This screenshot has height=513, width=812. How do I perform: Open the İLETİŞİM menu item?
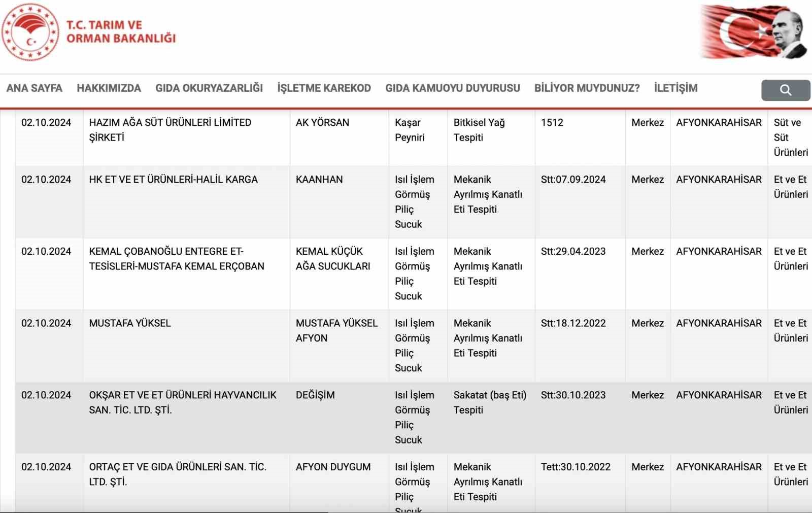(x=675, y=88)
